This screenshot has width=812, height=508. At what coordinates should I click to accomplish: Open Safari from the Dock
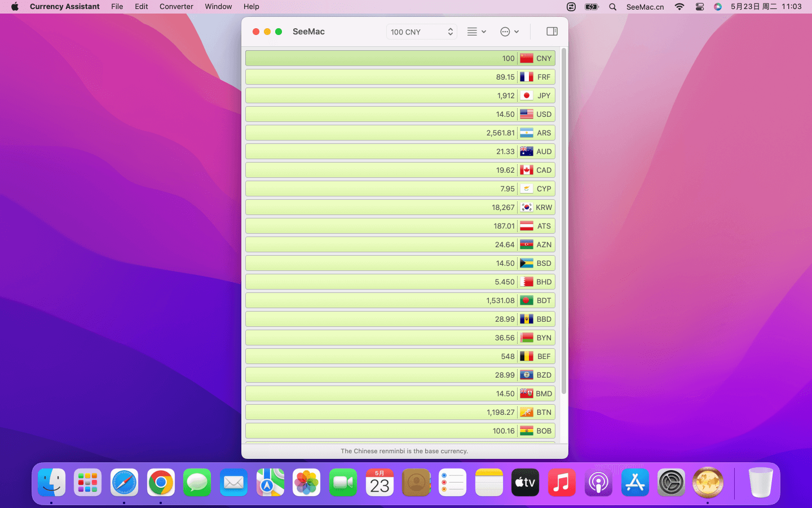coord(124,483)
